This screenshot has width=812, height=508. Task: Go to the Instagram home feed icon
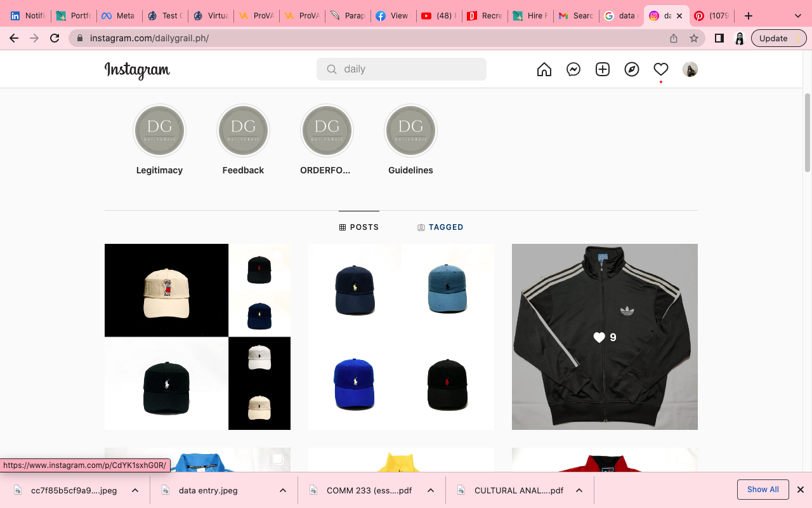click(x=544, y=69)
